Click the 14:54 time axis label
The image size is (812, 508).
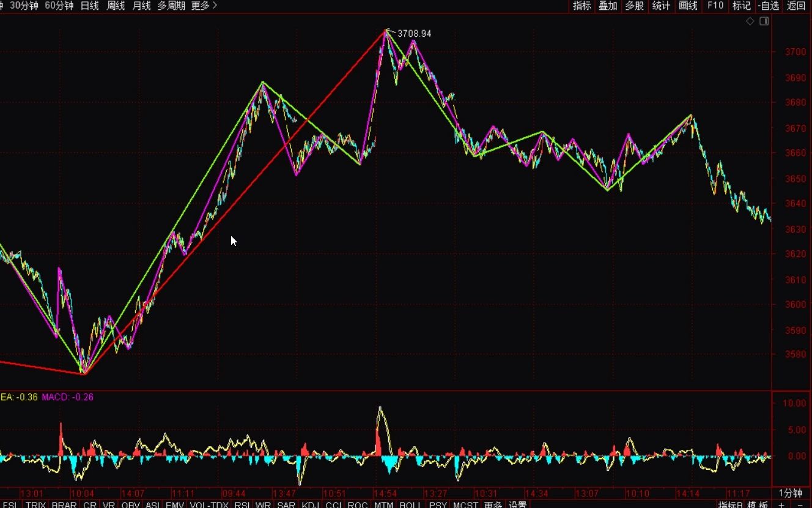point(385,493)
